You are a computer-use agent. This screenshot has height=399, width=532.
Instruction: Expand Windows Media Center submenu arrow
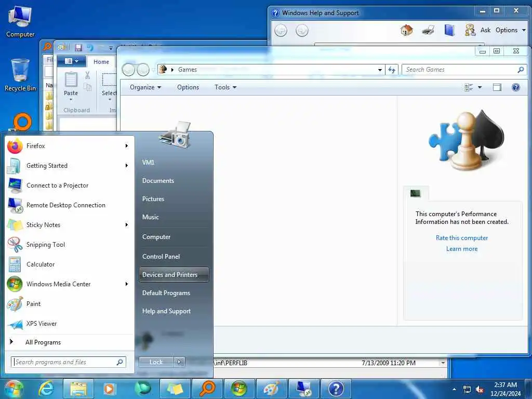point(127,284)
